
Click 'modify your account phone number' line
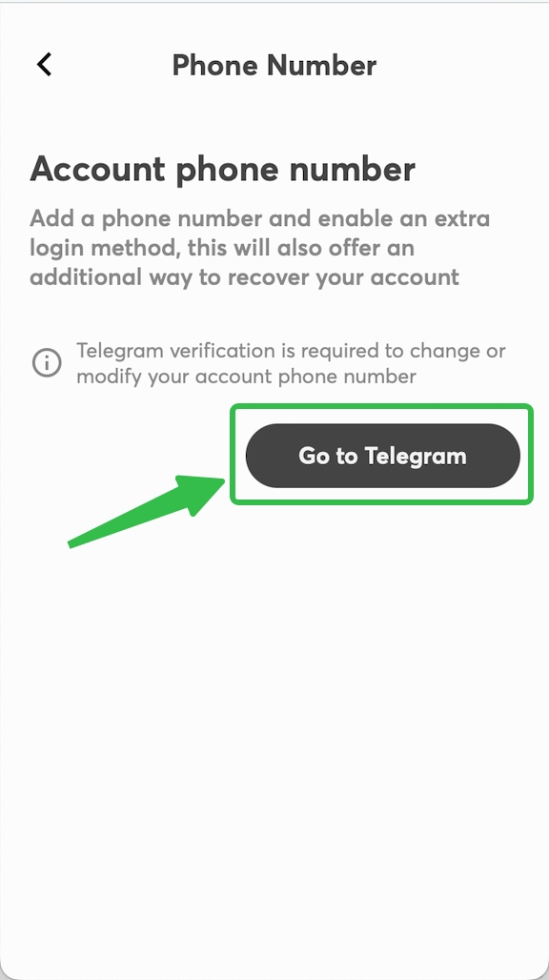[246, 377]
